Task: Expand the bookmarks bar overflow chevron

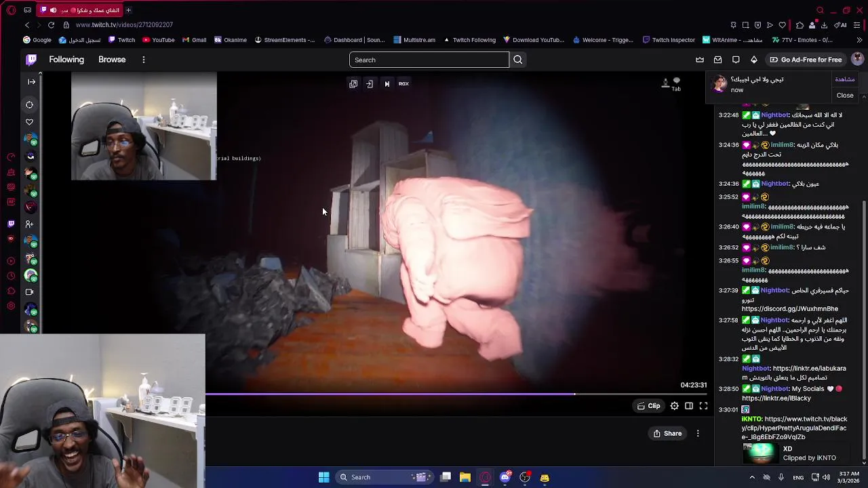Action: (x=859, y=40)
